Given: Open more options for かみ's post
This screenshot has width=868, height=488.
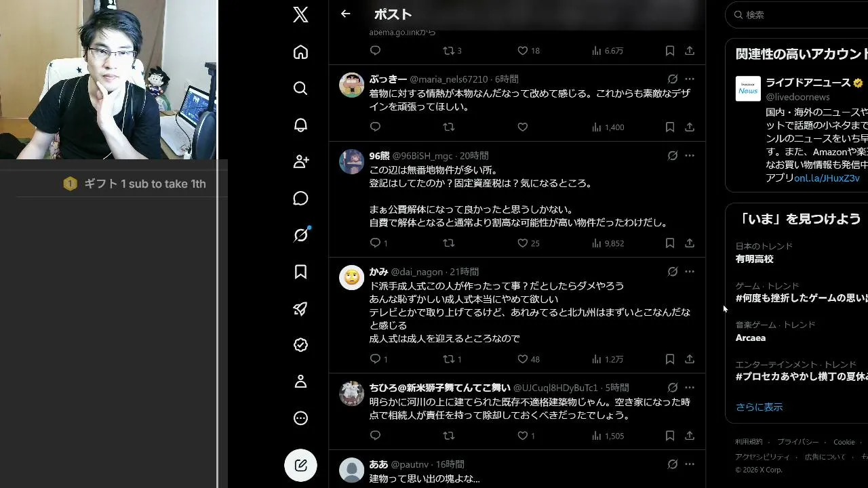Looking at the screenshot, I should pyautogui.click(x=689, y=271).
